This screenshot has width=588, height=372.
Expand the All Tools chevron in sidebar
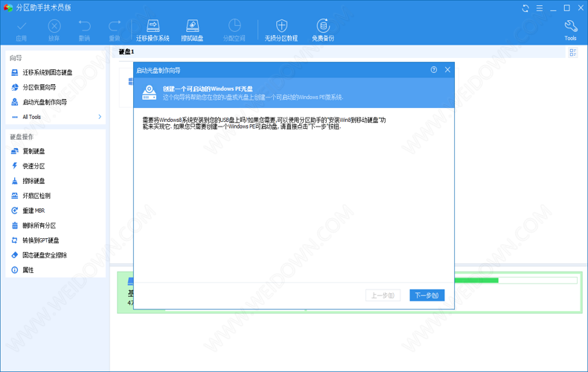pos(100,117)
